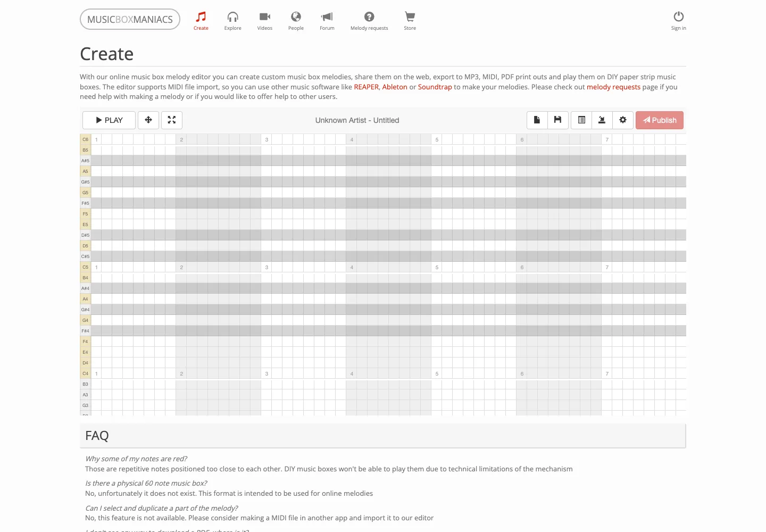Select the E4 note row label
Image resolution: width=766 pixels, height=532 pixels.
(x=85, y=352)
